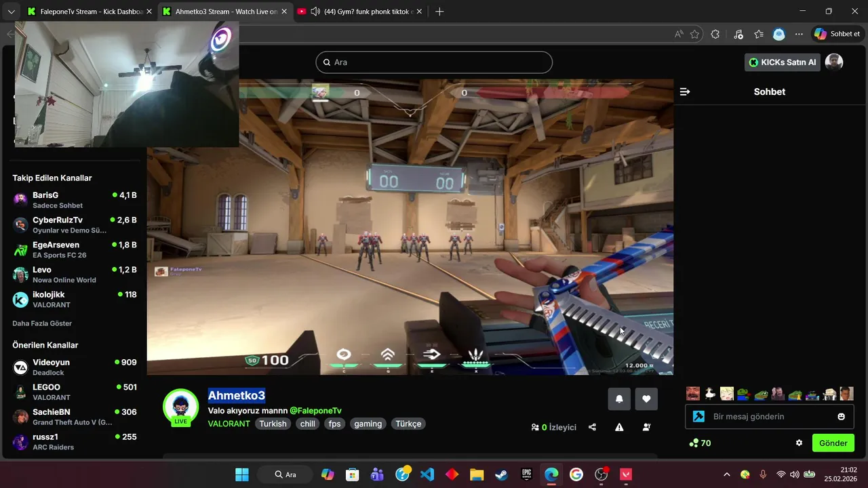Open File Explorer from taskbar
The image size is (868, 488).
point(477,474)
